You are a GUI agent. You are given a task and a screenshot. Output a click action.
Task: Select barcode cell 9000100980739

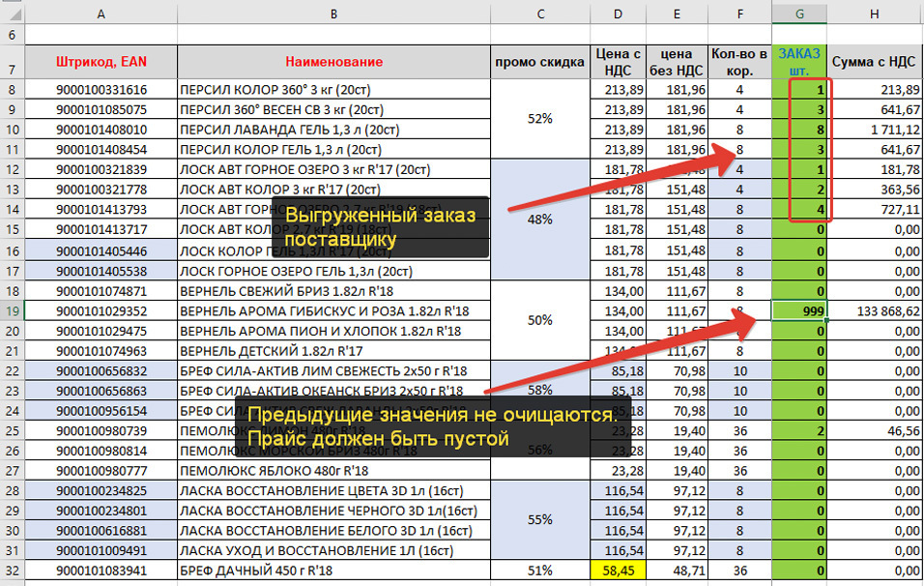(101, 431)
